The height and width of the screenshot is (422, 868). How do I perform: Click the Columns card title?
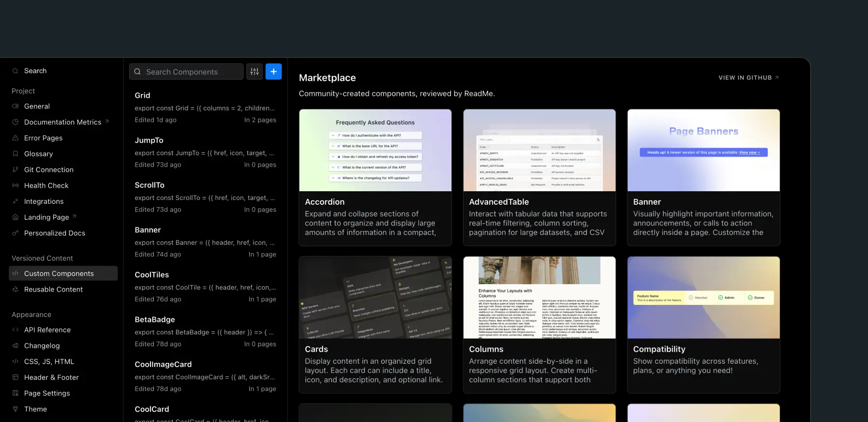pyautogui.click(x=486, y=349)
